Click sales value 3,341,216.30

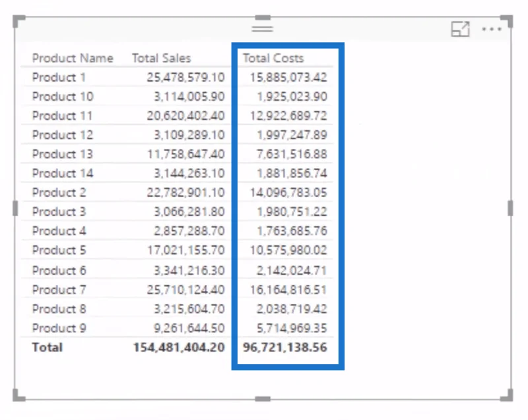tap(189, 270)
